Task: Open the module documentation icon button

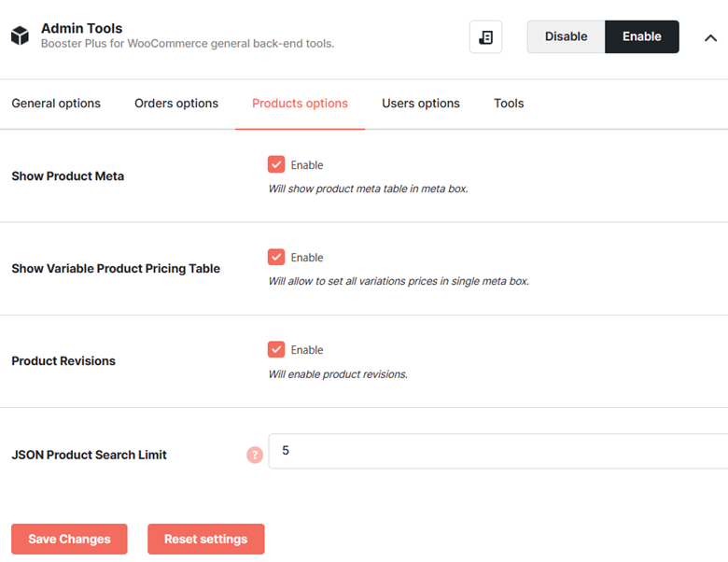Action: tap(485, 36)
